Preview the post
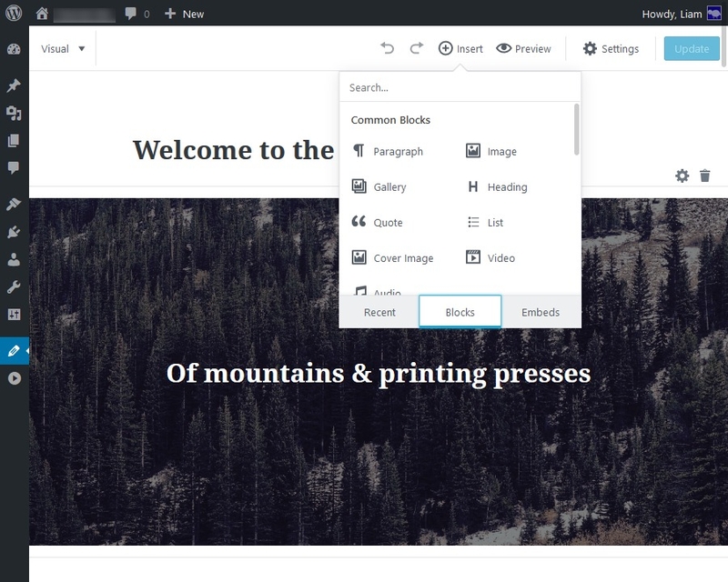The height and width of the screenshot is (582, 728). [523, 49]
